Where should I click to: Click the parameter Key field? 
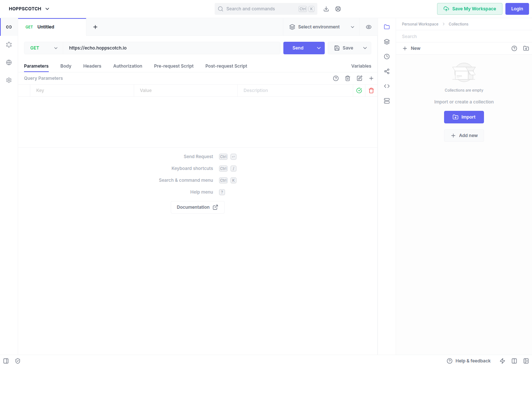pos(82,91)
